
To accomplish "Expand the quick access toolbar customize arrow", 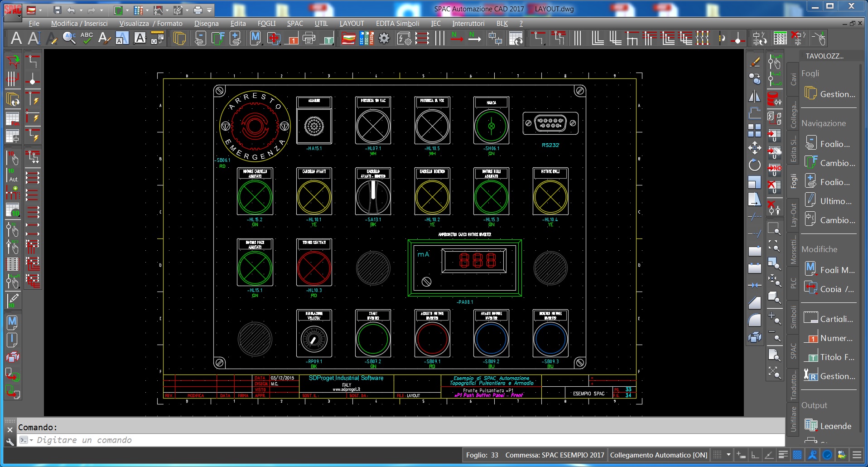I will [209, 10].
